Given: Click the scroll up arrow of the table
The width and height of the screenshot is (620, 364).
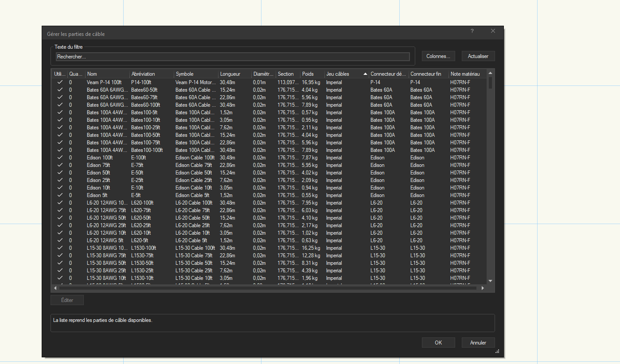Looking at the screenshot, I should (x=490, y=73).
